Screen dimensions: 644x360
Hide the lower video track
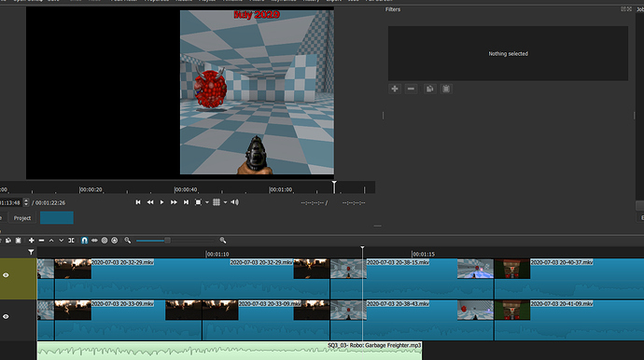[6, 316]
